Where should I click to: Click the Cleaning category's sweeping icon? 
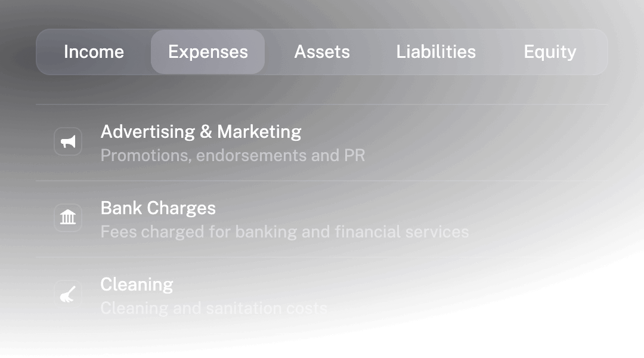68,294
